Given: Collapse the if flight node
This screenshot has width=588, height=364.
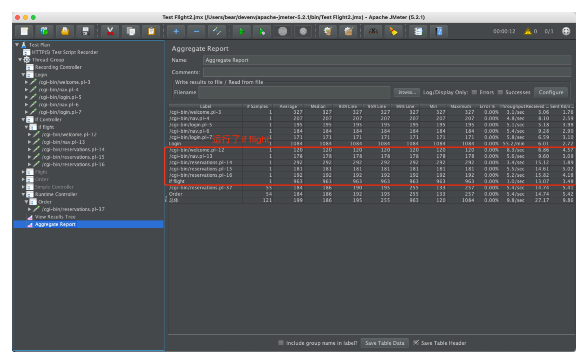Looking at the screenshot, I should point(26,127).
